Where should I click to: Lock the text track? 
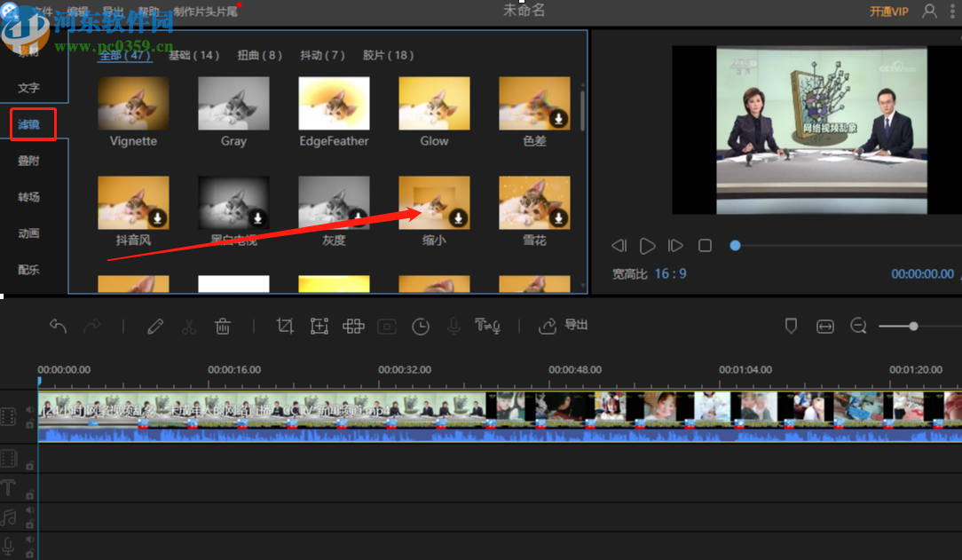[x=29, y=494]
